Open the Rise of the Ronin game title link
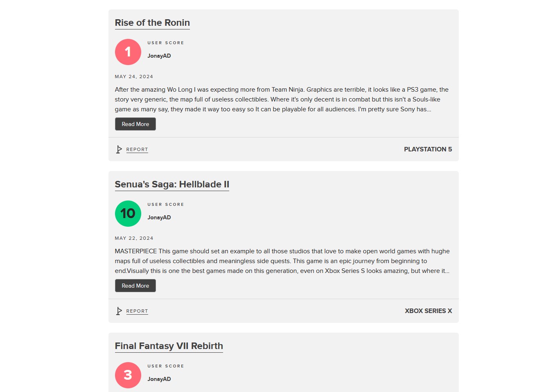This screenshot has width=546, height=392. pyautogui.click(x=152, y=23)
